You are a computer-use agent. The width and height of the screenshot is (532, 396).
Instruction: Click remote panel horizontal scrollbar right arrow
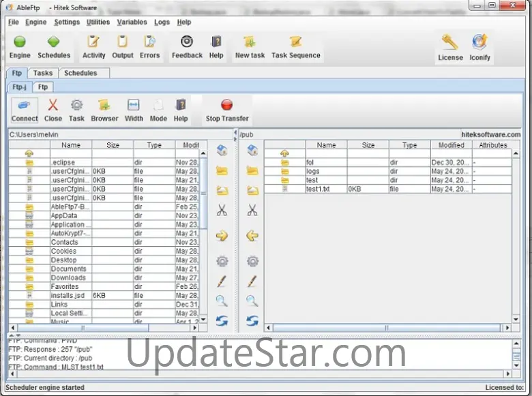click(x=507, y=328)
